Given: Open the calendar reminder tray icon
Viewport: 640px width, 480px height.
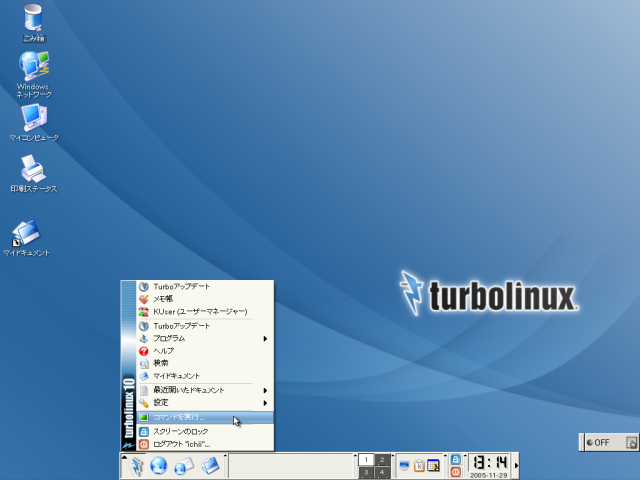Looking at the screenshot, I should click(433, 466).
